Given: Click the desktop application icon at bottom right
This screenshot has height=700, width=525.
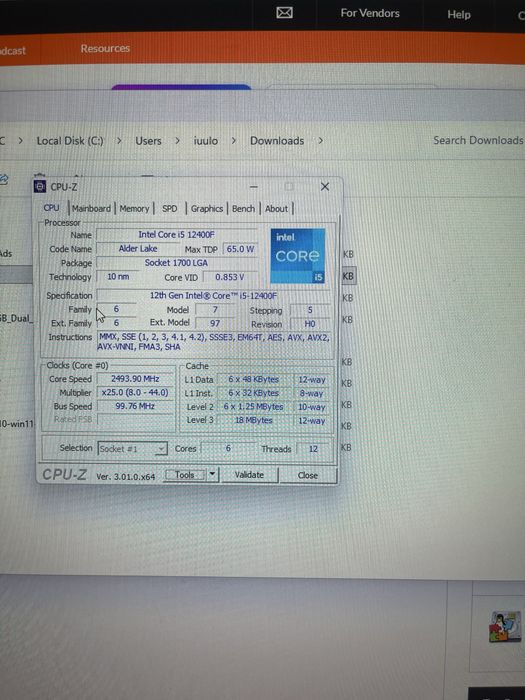Looking at the screenshot, I should click(504, 626).
